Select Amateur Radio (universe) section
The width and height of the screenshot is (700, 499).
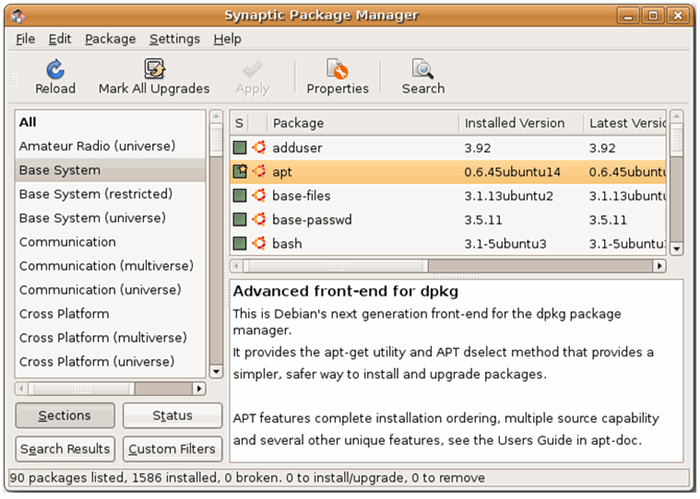tap(110, 146)
